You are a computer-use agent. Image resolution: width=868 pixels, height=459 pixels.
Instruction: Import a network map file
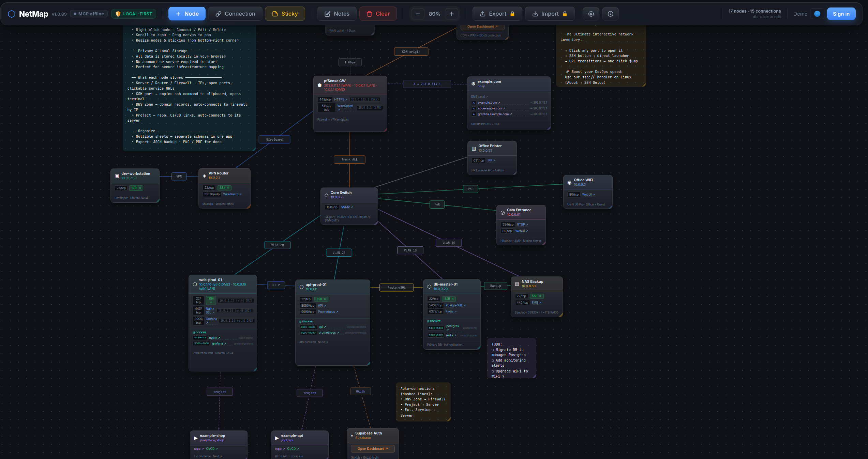[x=550, y=14]
